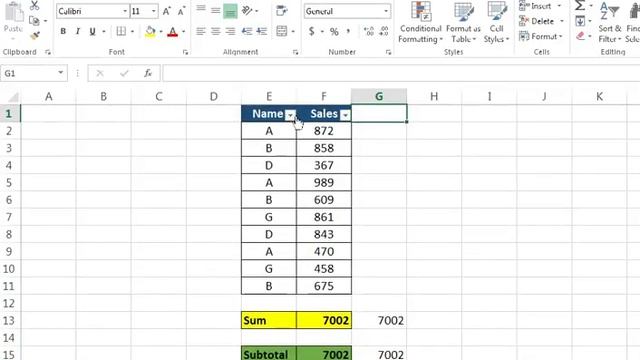Click the Cut scissors icon
The height and width of the screenshot is (360, 640).
click(34, 6)
